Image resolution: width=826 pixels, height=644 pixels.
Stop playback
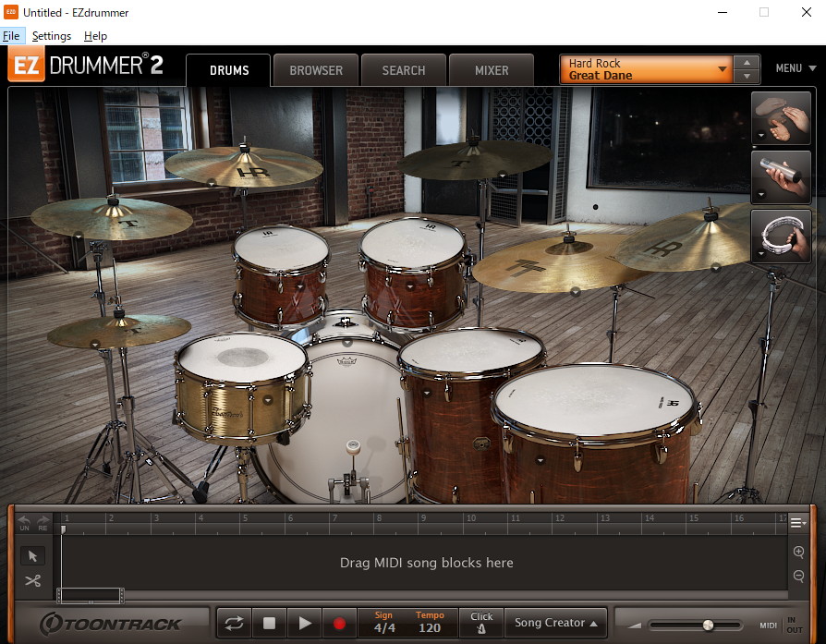click(269, 624)
